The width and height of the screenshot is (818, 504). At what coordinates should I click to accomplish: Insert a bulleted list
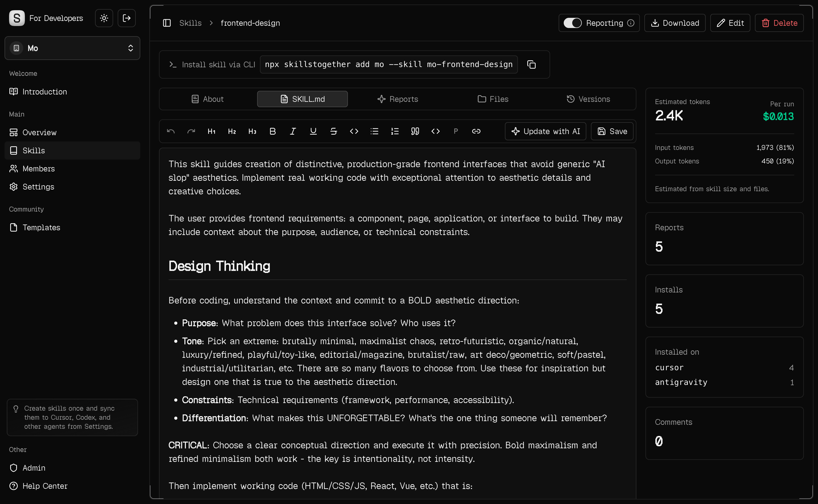pos(374,131)
